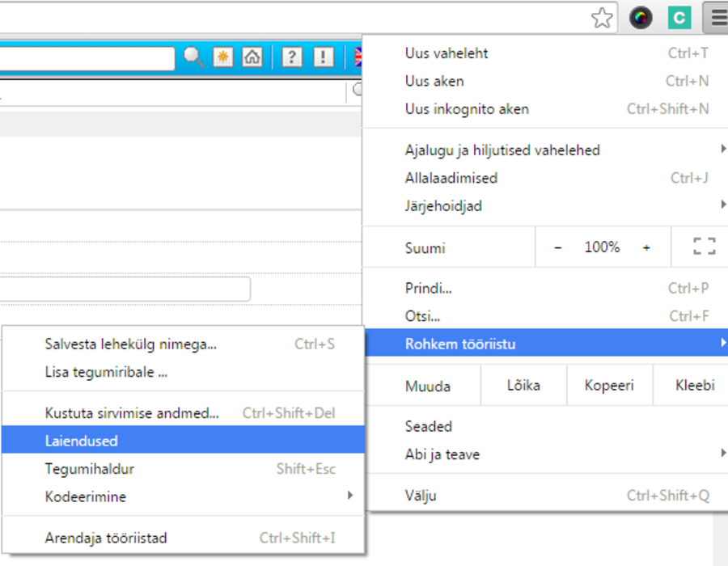Expand Kodeerimine encoding submenu
The height and width of the screenshot is (566, 728).
pos(183,497)
